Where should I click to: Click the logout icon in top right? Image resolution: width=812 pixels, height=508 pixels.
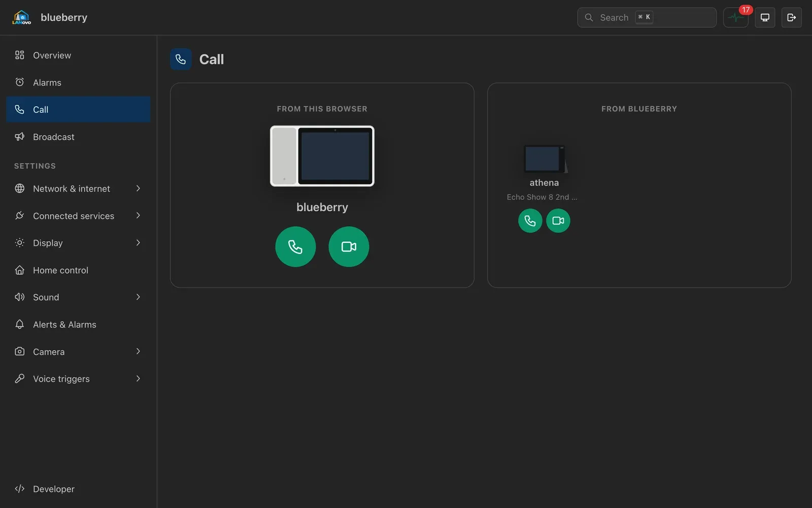click(791, 17)
